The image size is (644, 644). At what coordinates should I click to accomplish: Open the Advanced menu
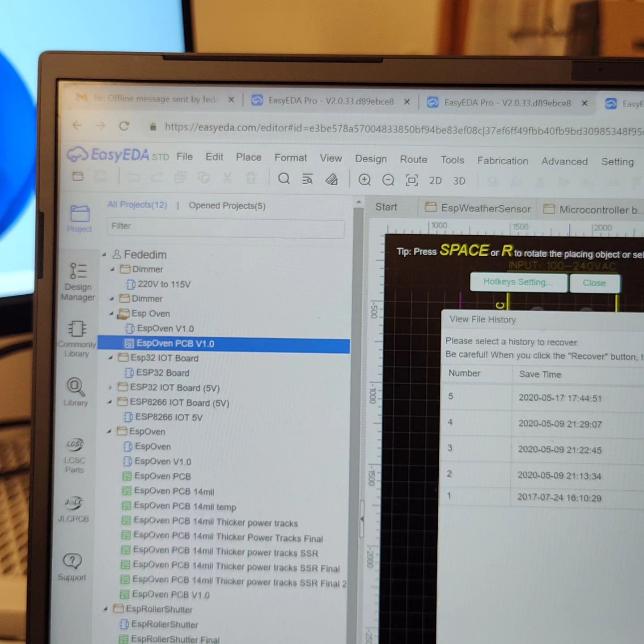click(564, 161)
